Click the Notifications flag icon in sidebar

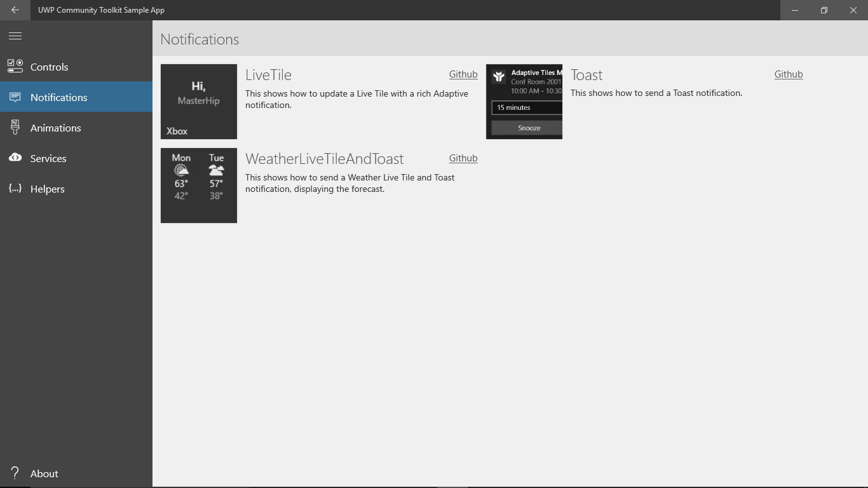(15, 97)
